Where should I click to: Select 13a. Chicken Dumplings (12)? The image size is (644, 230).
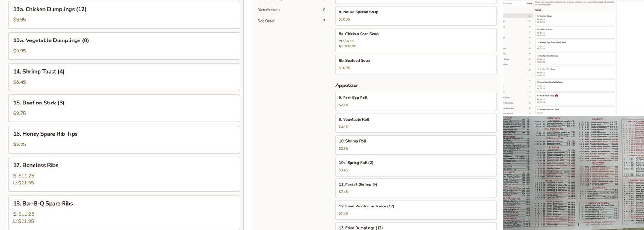(x=124, y=15)
